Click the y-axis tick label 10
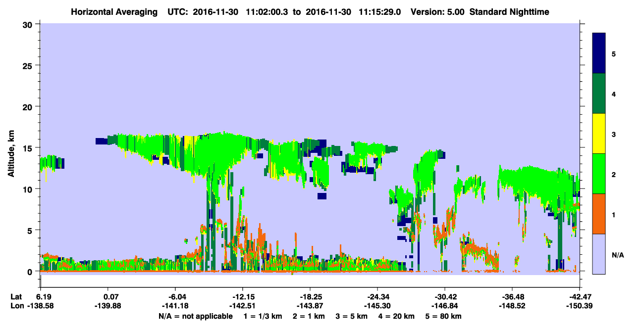The height and width of the screenshot is (330, 644). click(x=29, y=189)
